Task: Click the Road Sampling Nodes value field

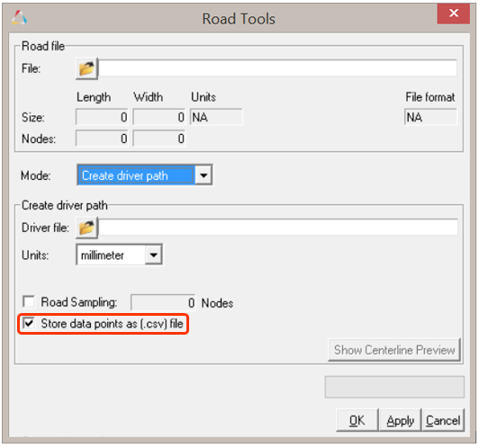Action: pyautogui.click(x=163, y=302)
